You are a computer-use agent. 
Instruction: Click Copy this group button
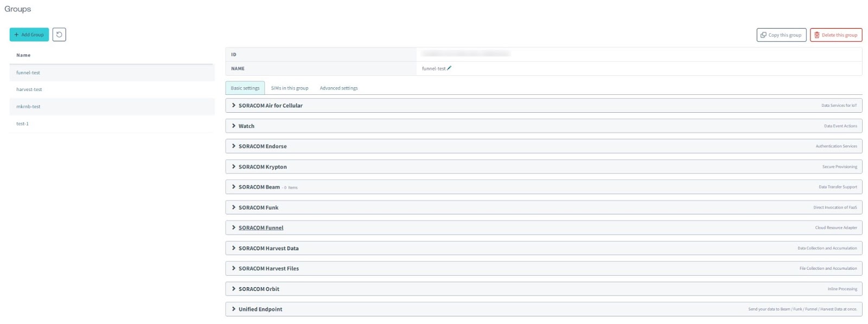click(781, 35)
